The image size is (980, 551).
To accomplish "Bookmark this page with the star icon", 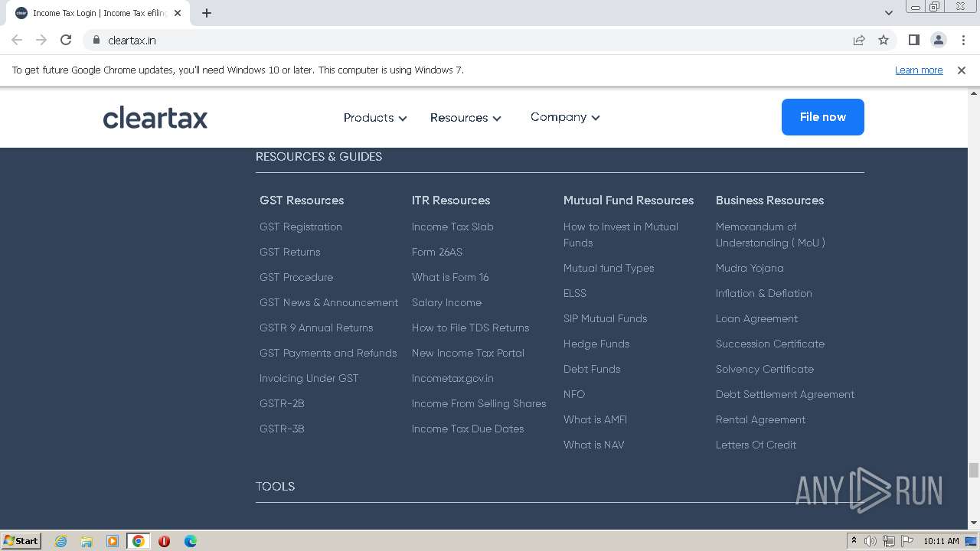I will 884,40.
